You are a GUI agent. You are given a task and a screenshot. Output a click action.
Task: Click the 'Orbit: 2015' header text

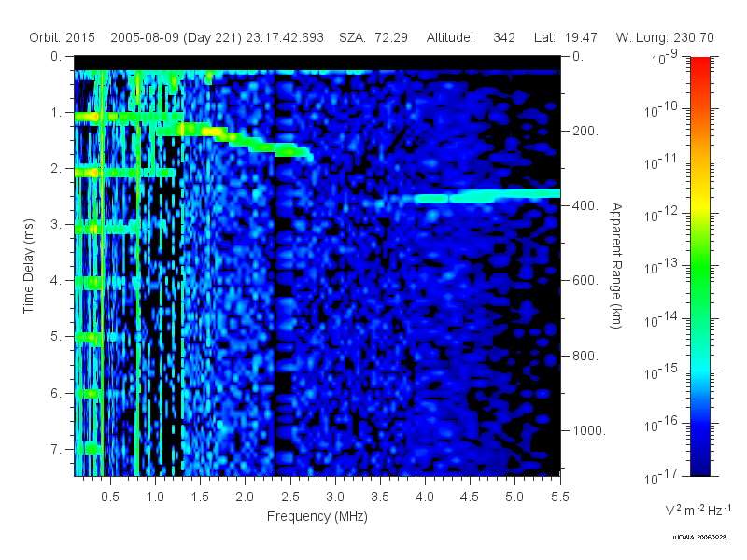tap(62, 37)
